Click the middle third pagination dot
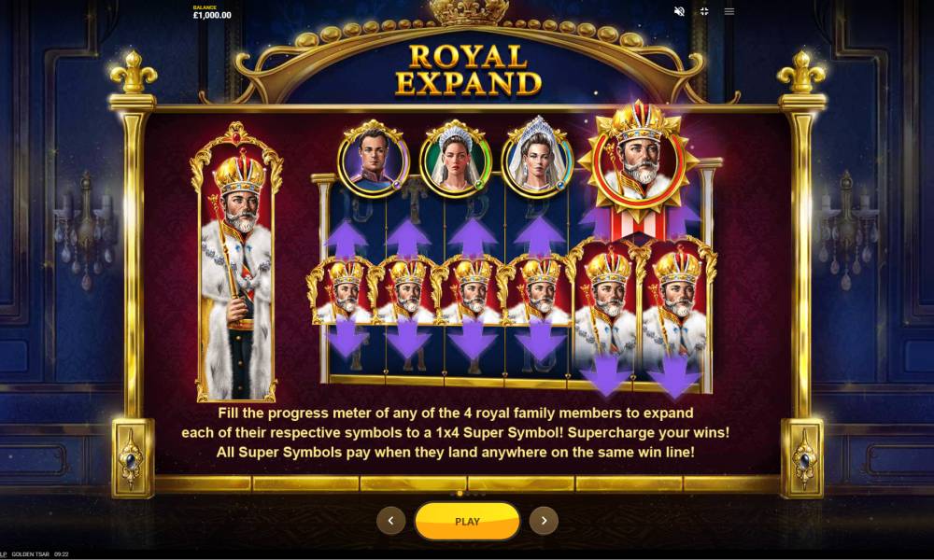The width and height of the screenshot is (934, 560). pos(468,494)
